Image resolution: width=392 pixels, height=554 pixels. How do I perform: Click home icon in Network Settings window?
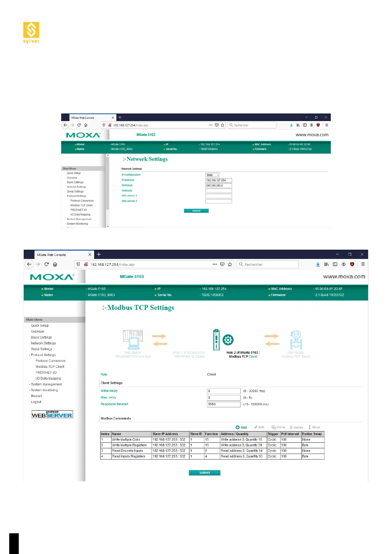click(x=86, y=125)
